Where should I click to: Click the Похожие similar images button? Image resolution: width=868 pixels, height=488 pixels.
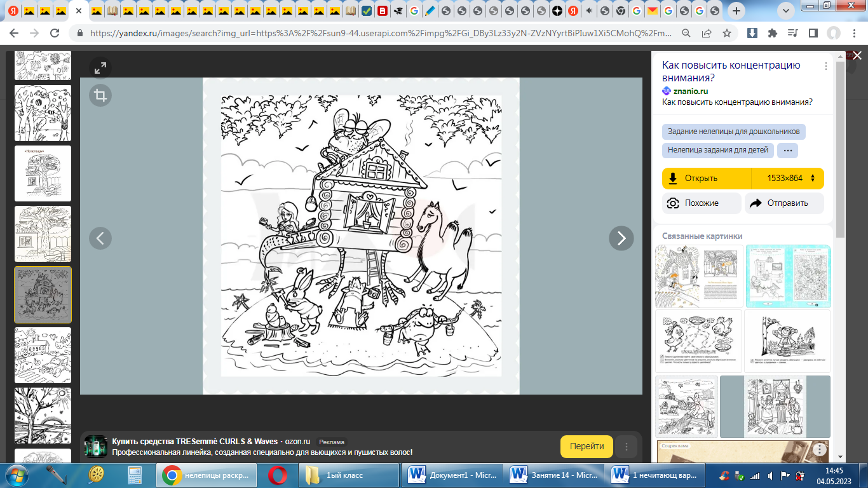click(702, 203)
